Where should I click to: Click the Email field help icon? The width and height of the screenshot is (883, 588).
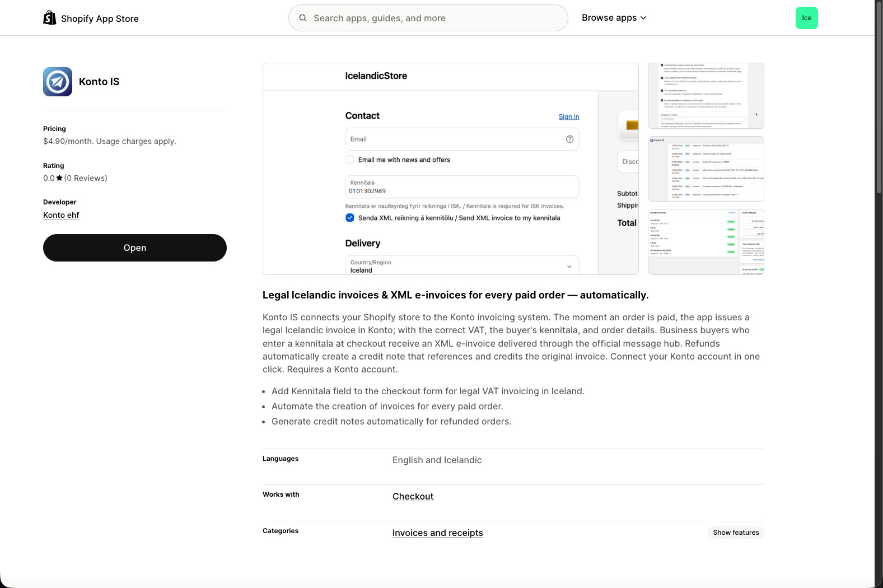click(570, 139)
